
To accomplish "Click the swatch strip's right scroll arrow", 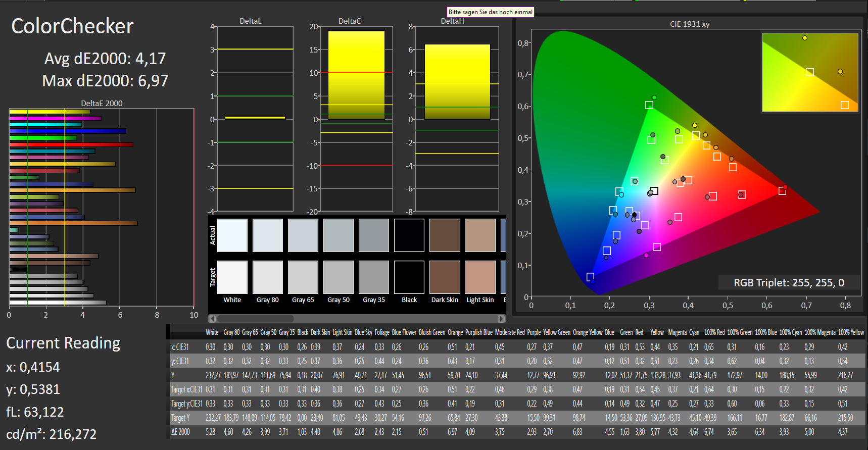I will pos(501,319).
